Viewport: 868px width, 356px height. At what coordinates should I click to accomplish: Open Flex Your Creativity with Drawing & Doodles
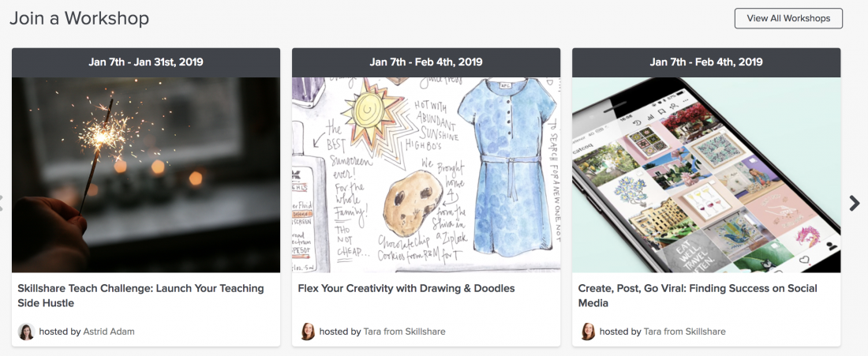(406, 288)
